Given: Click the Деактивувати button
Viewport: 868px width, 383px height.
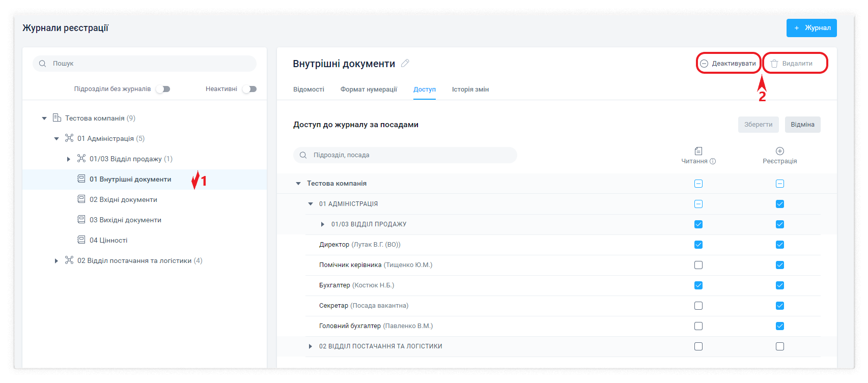Looking at the screenshot, I should coord(728,64).
